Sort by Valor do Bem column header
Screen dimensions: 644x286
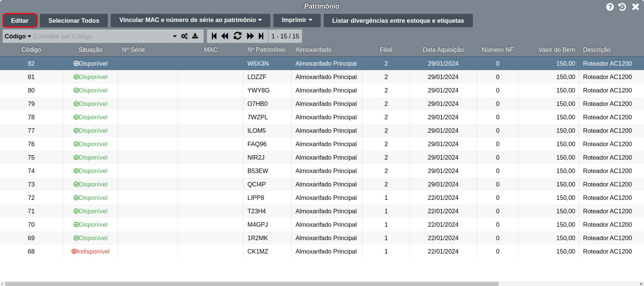556,50
